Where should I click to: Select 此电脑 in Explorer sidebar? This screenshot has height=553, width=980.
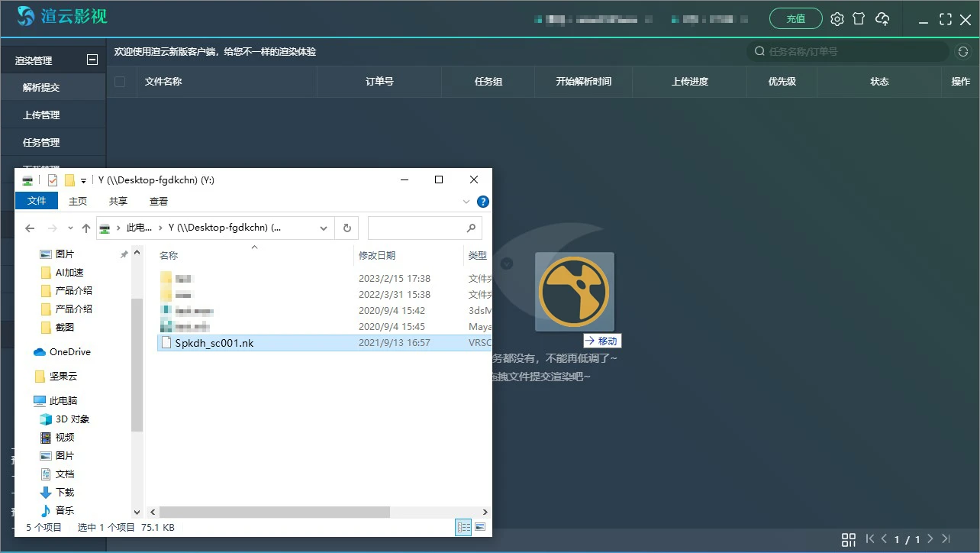point(56,401)
